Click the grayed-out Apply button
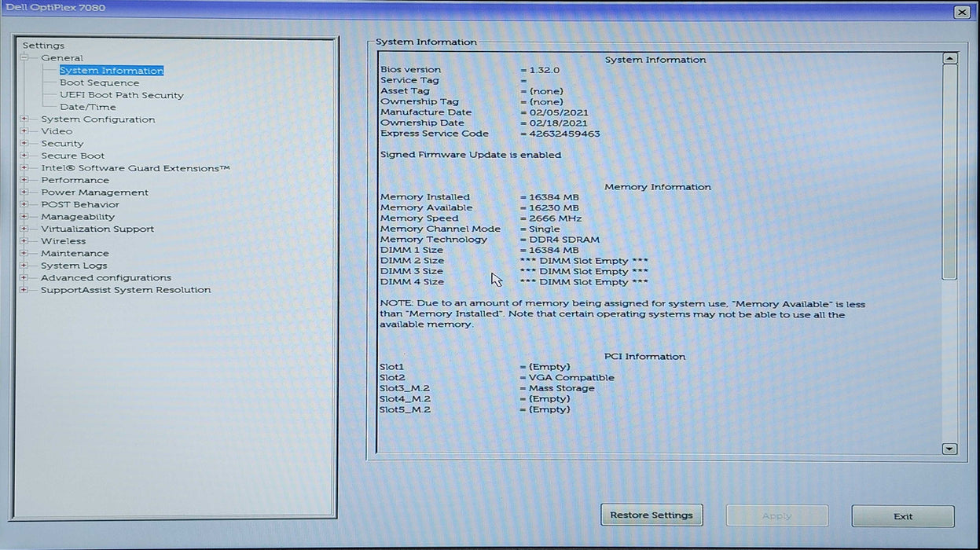The width and height of the screenshot is (980, 550). (776, 516)
